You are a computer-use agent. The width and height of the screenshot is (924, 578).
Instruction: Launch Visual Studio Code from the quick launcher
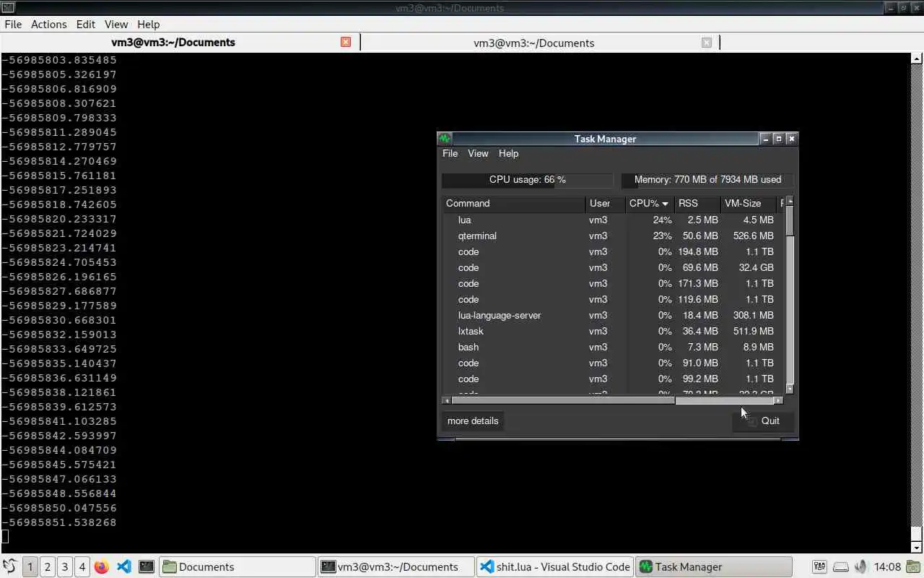pos(123,566)
